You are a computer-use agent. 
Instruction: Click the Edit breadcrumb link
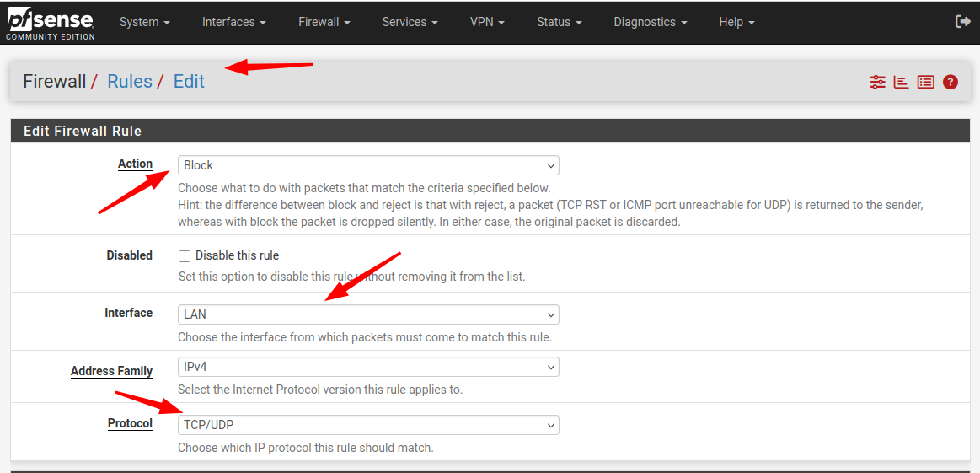pyautogui.click(x=189, y=81)
